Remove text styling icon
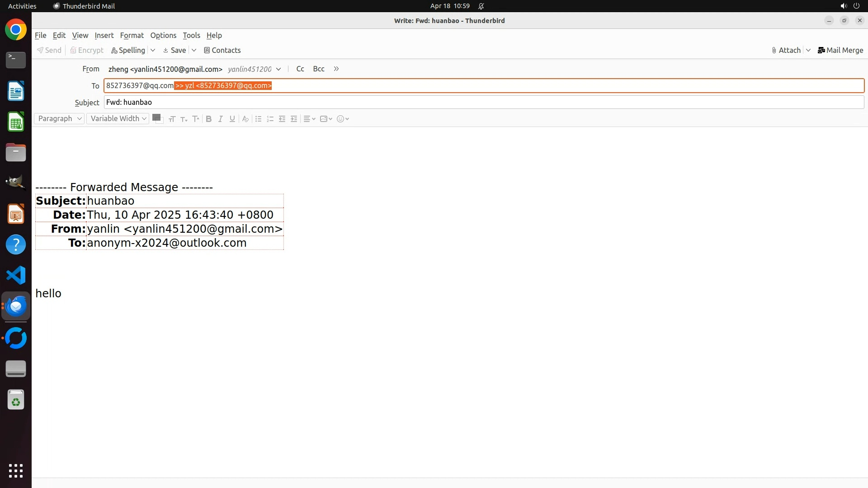This screenshot has height=488, width=868. 245,119
